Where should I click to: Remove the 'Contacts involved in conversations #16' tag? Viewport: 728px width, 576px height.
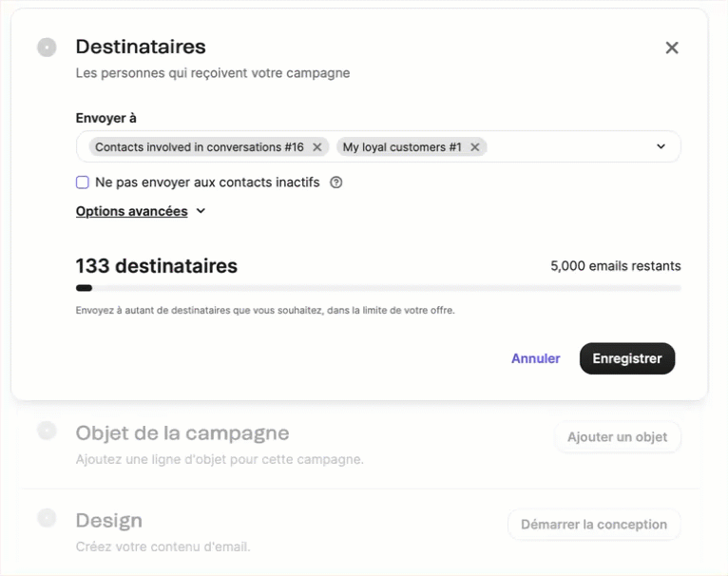[317, 147]
